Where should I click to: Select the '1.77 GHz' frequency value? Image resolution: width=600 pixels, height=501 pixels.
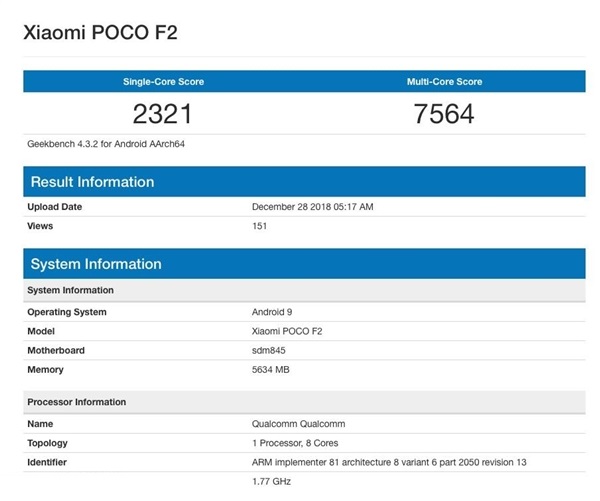[271, 481]
